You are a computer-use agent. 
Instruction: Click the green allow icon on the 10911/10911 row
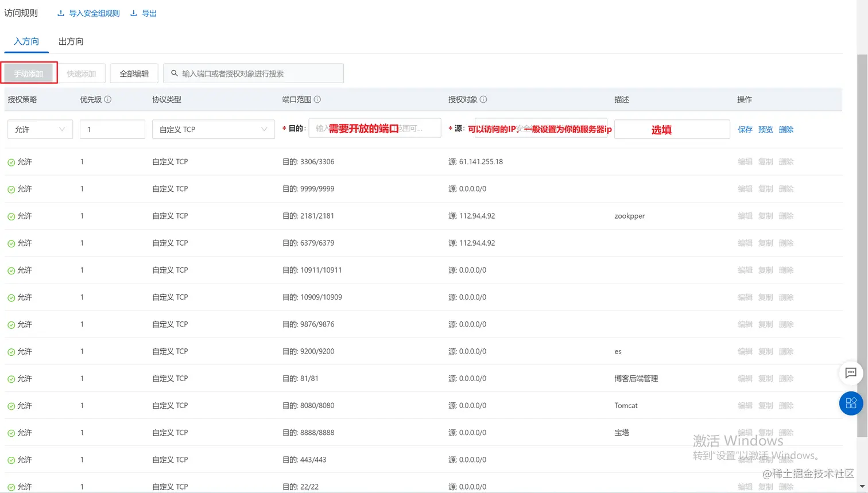[11, 271]
